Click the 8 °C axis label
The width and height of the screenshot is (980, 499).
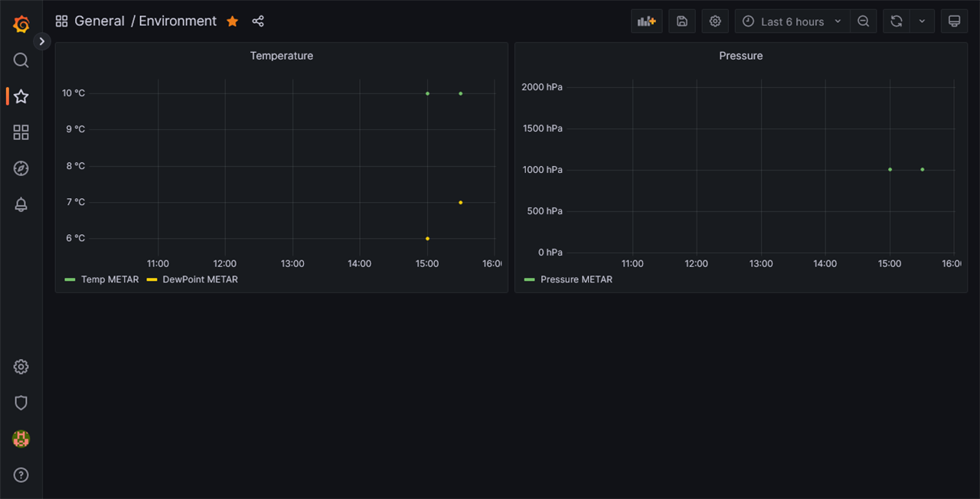76,166
